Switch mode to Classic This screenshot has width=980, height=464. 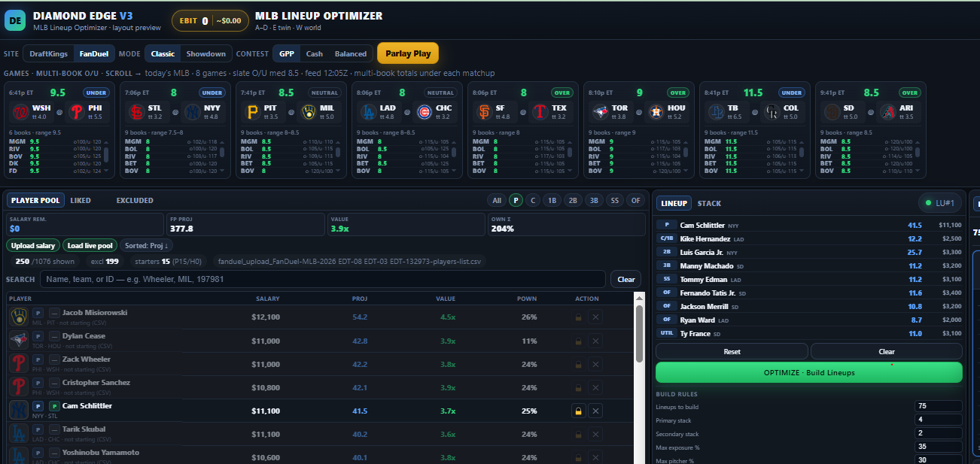(163, 53)
